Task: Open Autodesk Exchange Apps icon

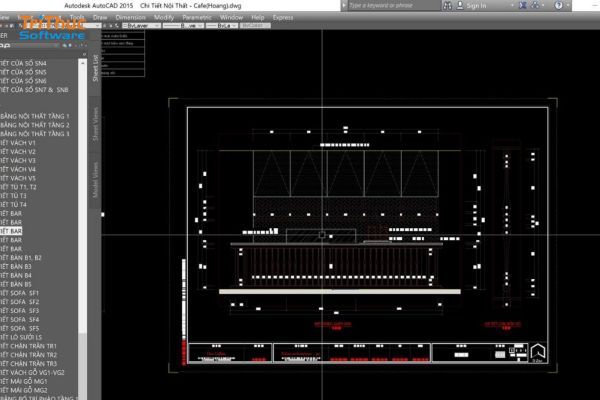Action: 523,5
